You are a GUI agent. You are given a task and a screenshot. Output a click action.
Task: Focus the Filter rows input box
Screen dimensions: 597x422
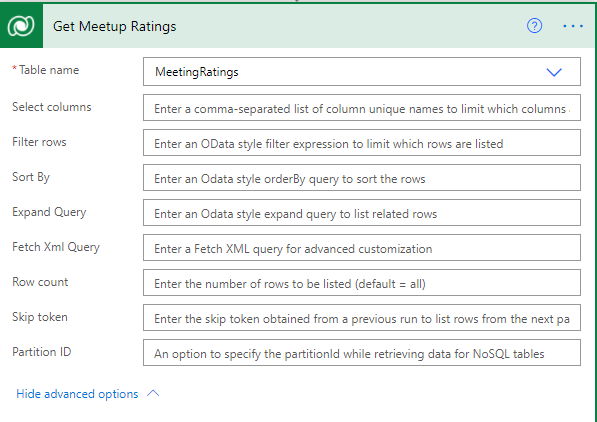click(x=362, y=143)
